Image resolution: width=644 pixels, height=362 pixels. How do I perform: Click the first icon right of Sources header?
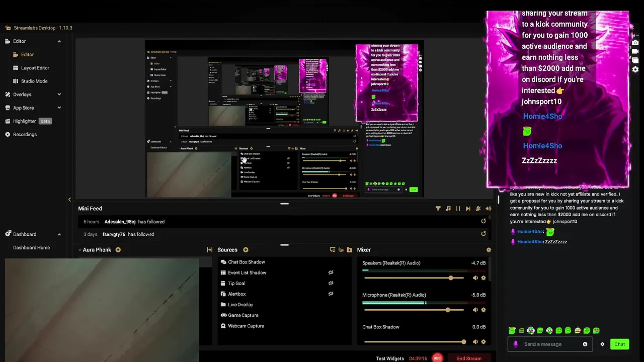pyautogui.click(x=333, y=250)
